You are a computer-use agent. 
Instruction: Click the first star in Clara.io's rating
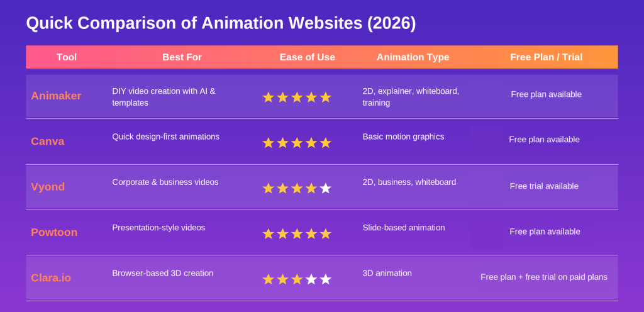coord(268,279)
